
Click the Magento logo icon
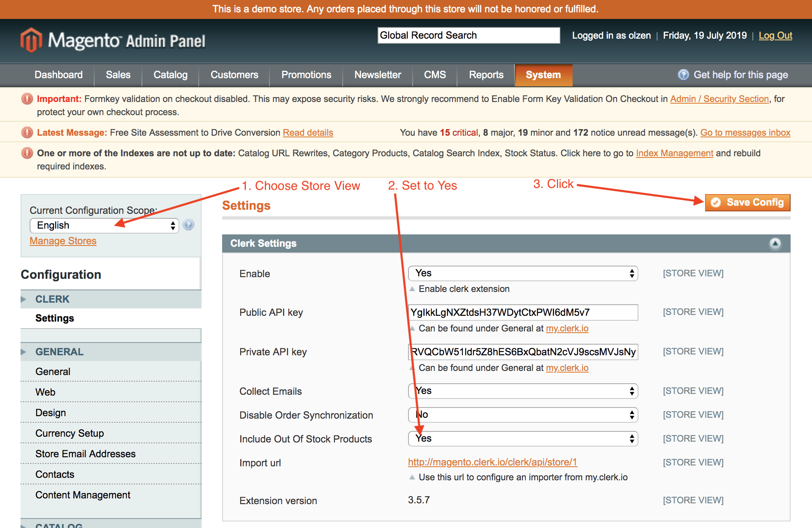coord(31,40)
